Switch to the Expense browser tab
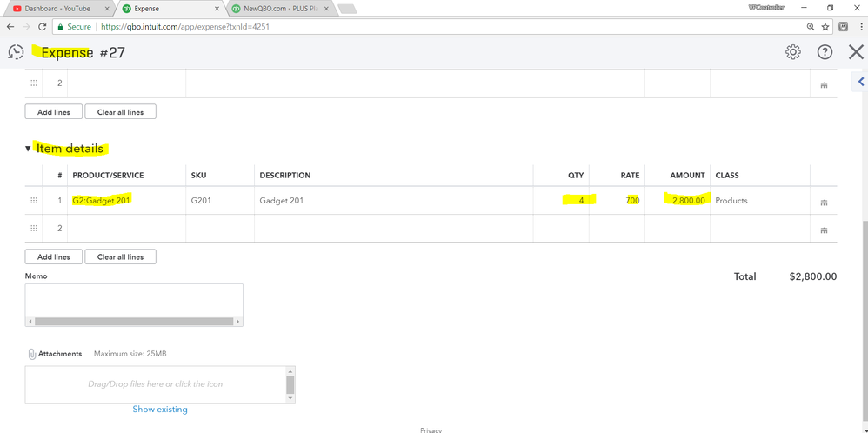Viewport: 868px width, 433px height. [x=170, y=9]
